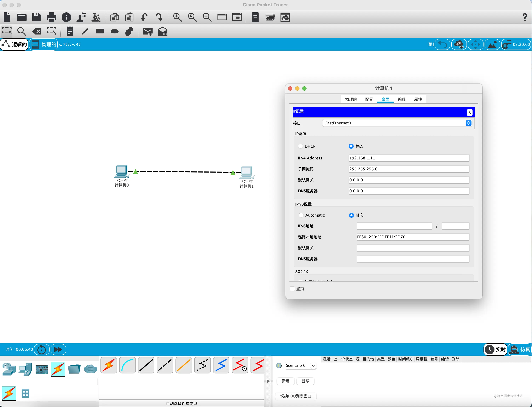Open the 配置 tab in 计算机1
This screenshot has height=407, width=532.
tap(369, 99)
